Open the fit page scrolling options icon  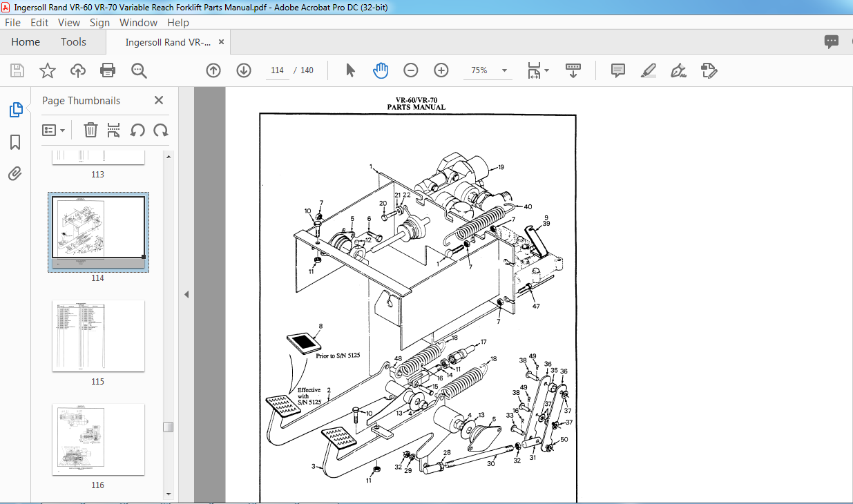coord(534,70)
